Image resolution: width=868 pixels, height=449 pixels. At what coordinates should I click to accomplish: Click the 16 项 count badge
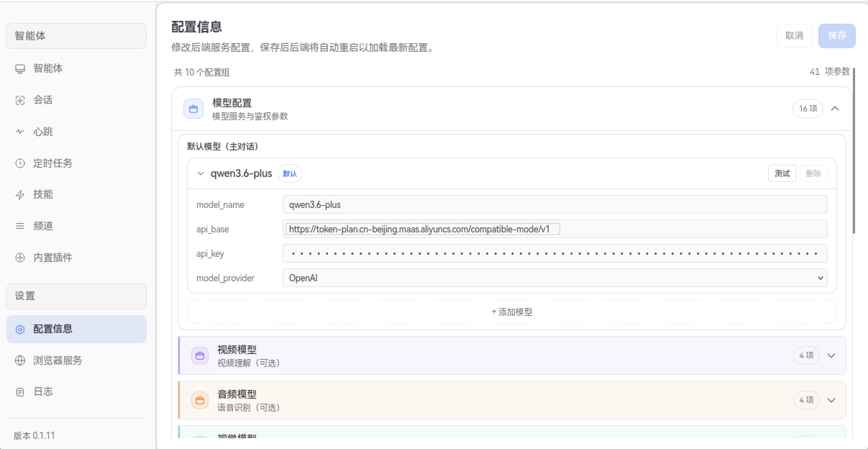coord(808,109)
